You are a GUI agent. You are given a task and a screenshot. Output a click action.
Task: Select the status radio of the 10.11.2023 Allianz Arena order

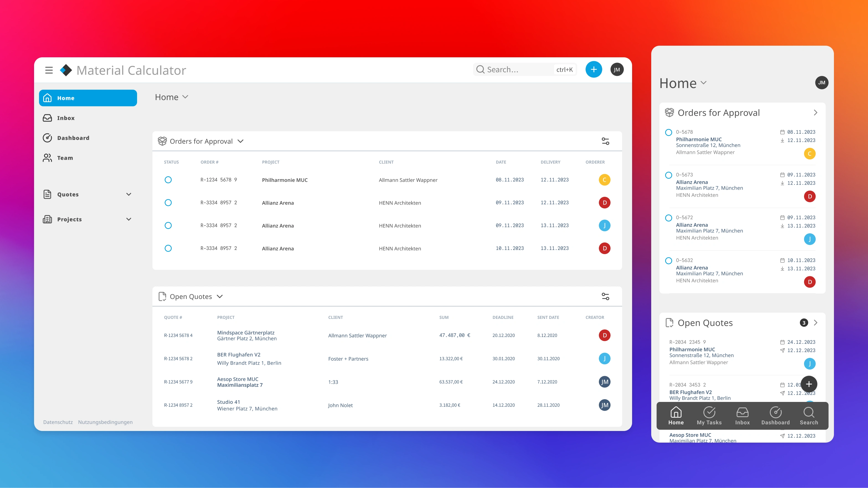click(x=168, y=248)
